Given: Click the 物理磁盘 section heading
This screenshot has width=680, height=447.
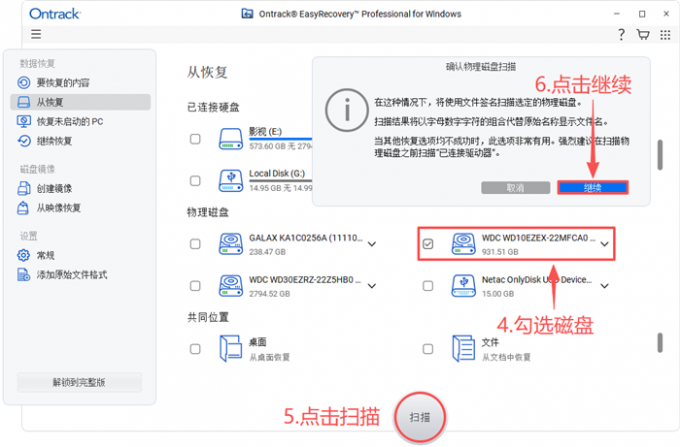Looking at the screenshot, I should pos(208,212).
